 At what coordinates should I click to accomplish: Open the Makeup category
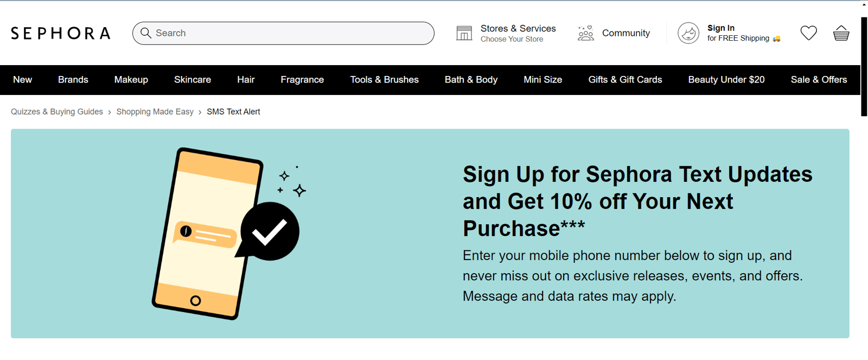[131, 79]
